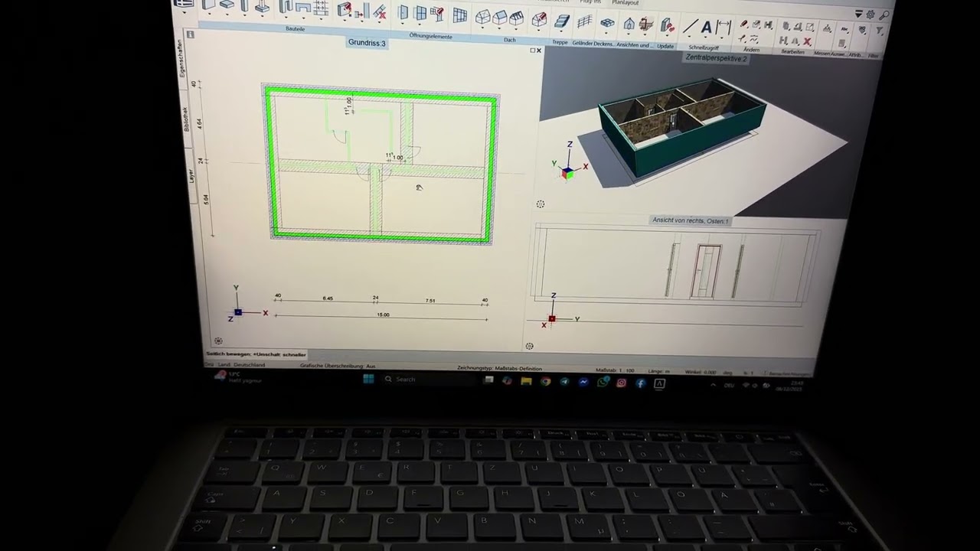Open WhatsApp from the taskbar

pyautogui.click(x=603, y=382)
